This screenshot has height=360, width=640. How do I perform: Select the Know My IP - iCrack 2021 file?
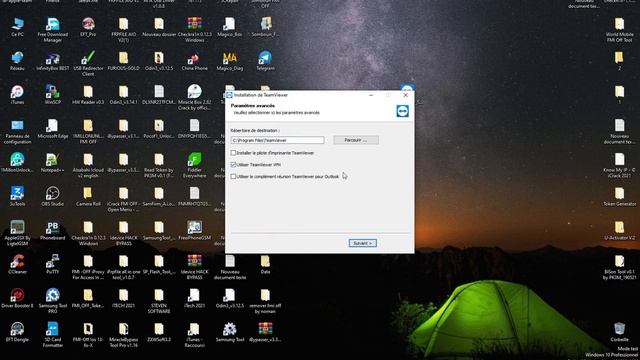620,166
